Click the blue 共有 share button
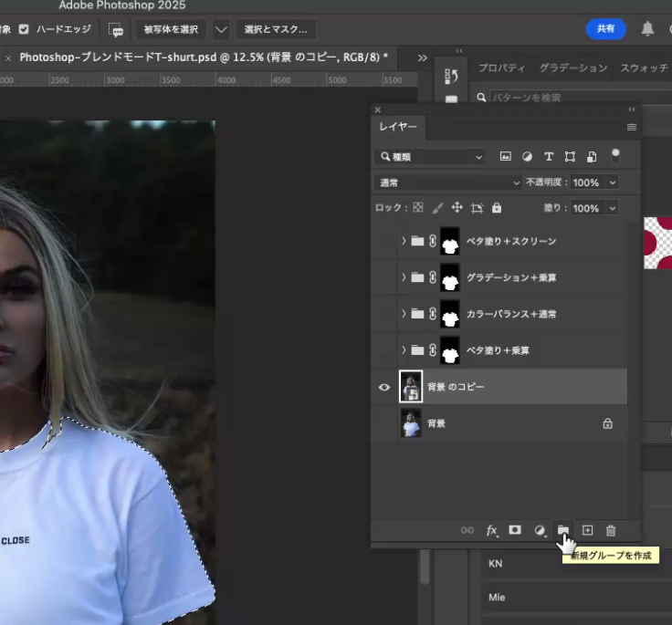The image size is (672, 625). click(605, 29)
